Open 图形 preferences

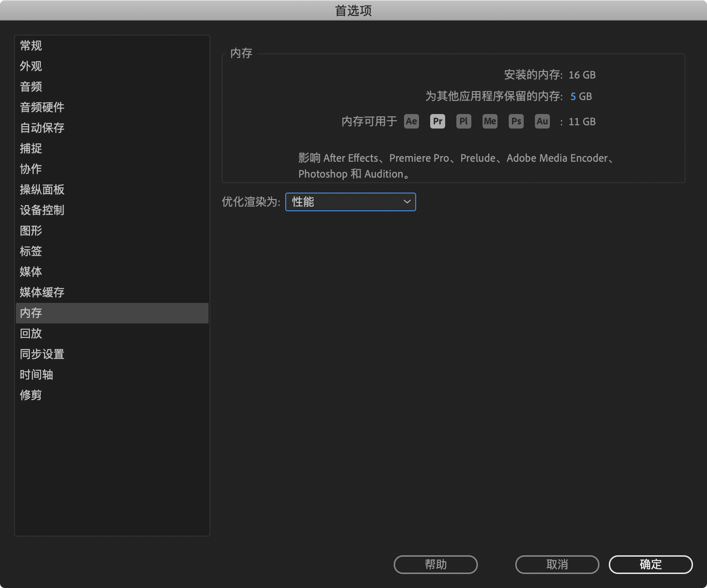click(112, 231)
